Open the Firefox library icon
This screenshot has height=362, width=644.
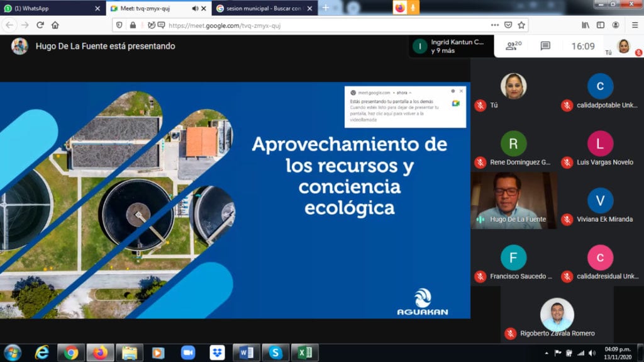586,25
